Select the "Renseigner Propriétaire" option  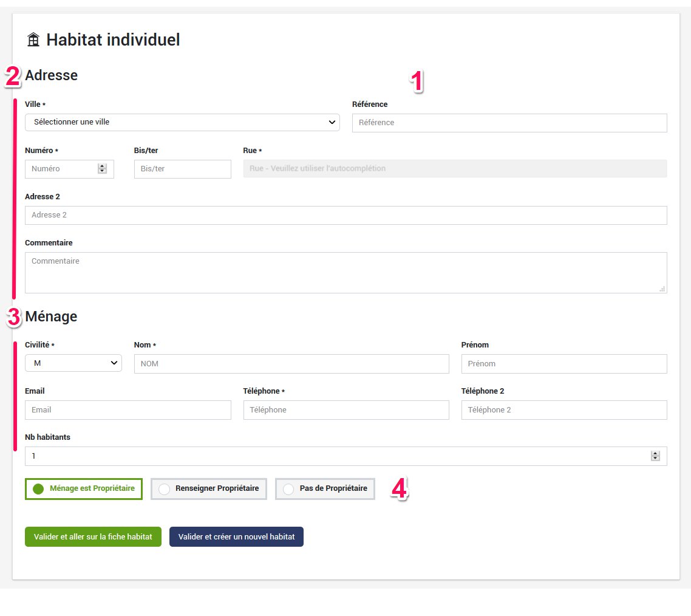point(208,488)
